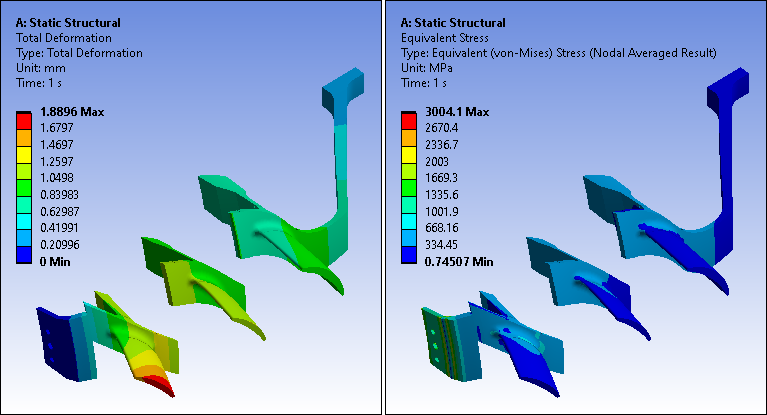Click Type: Total Deformation line
The image size is (767, 415).
[x=79, y=53]
